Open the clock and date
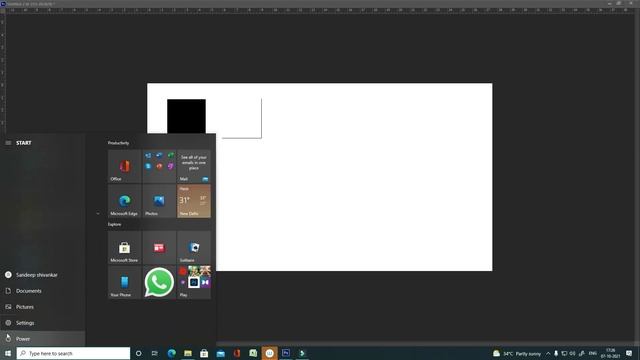The width and height of the screenshot is (640, 360). pos(610,353)
